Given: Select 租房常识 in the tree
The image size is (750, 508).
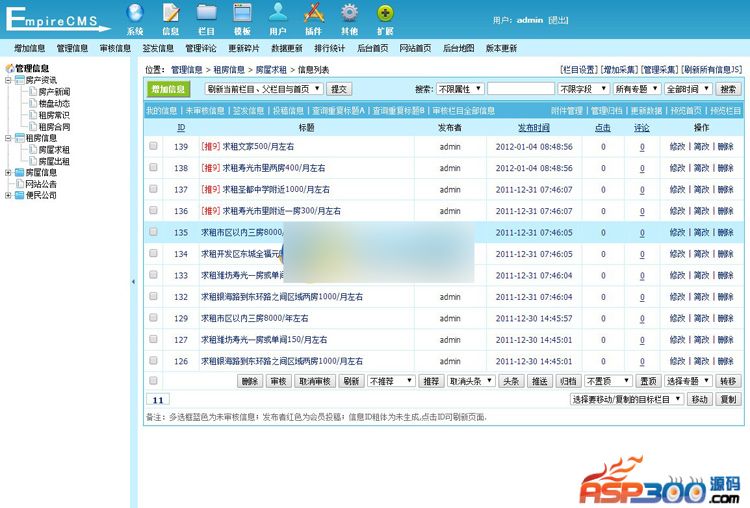Looking at the screenshot, I should (54, 115).
